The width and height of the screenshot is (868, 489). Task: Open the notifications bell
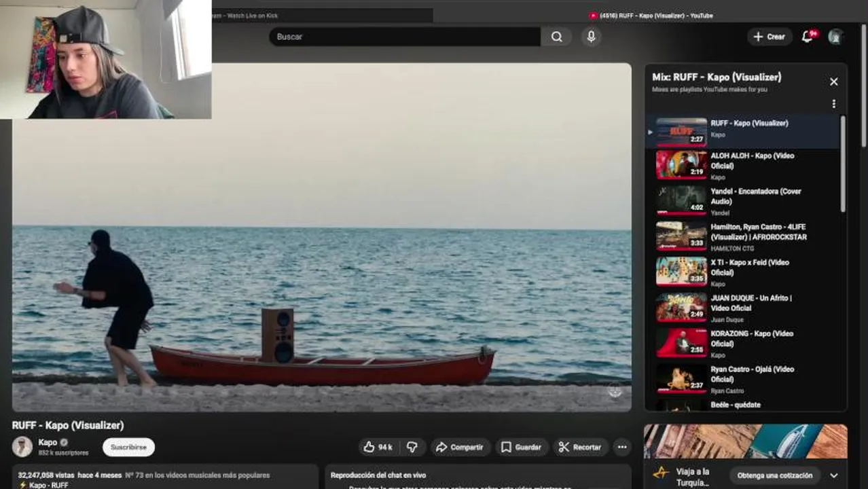point(807,37)
